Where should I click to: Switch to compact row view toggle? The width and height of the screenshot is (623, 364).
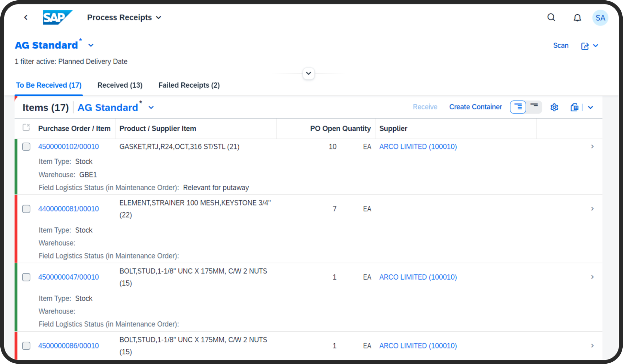(534, 107)
